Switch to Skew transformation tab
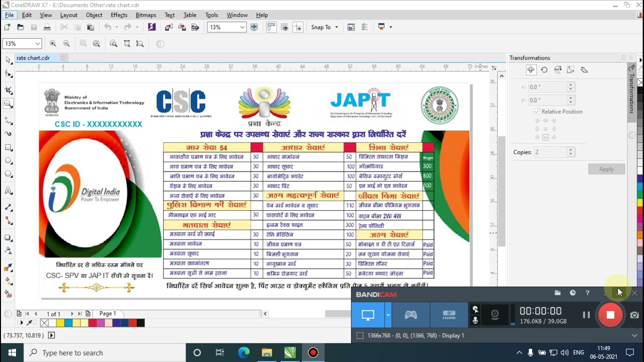This screenshot has width=644, height=362. coord(584,70)
